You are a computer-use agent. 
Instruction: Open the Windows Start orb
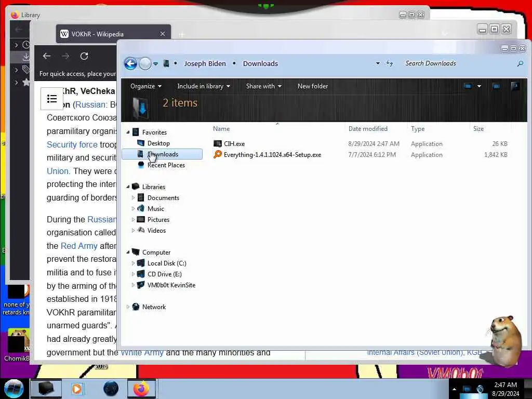tap(14, 389)
